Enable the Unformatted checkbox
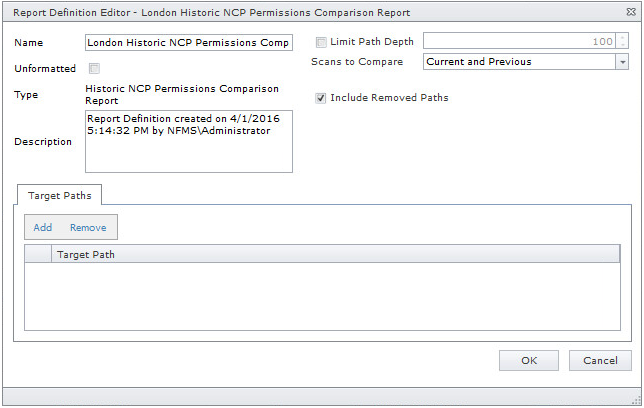Image resolution: width=644 pixels, height=408 pixels. click(x=95, y=69)
